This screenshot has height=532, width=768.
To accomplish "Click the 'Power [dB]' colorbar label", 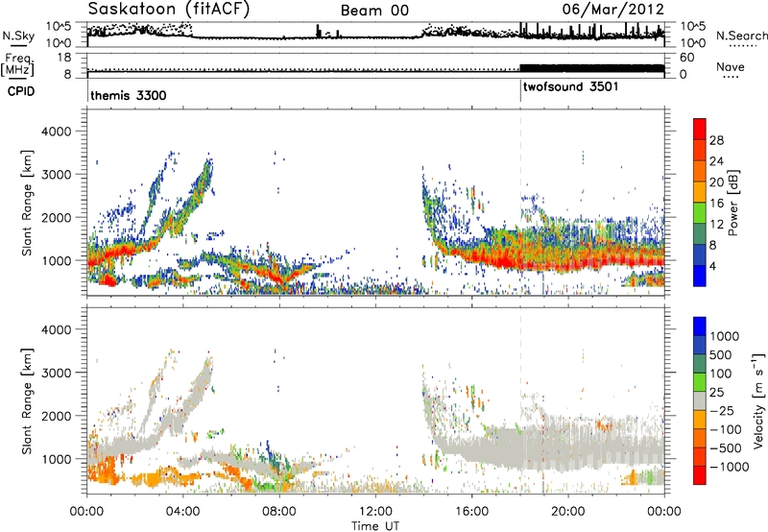I will 732,203.
